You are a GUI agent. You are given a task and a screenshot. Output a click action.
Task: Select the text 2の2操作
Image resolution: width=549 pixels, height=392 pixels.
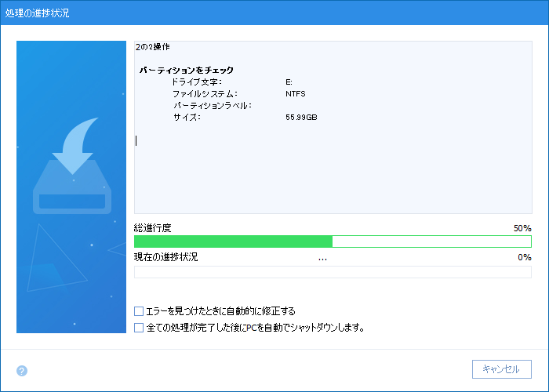pos(153,47)
